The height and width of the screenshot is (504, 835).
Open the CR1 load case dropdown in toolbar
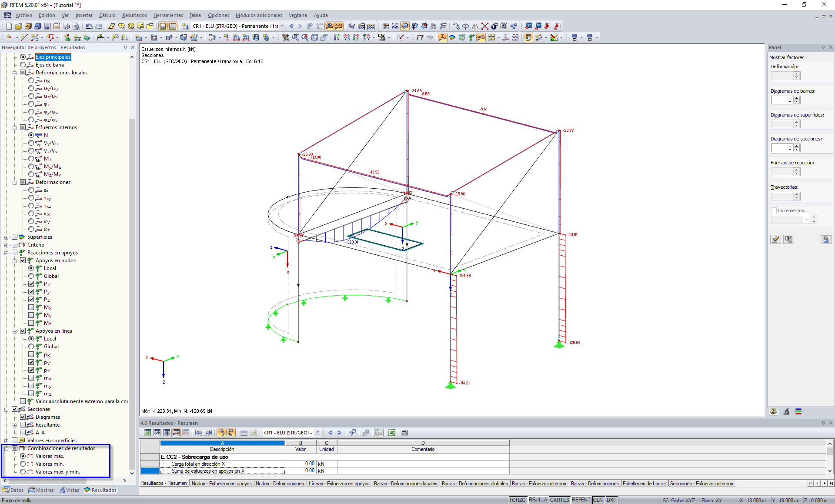pos(282,26)
